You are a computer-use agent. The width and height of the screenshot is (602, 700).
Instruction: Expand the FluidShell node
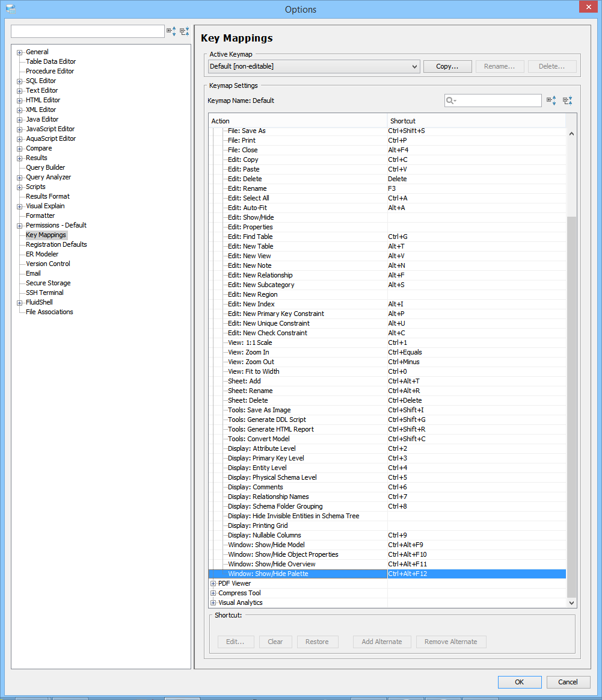[20, 303]
